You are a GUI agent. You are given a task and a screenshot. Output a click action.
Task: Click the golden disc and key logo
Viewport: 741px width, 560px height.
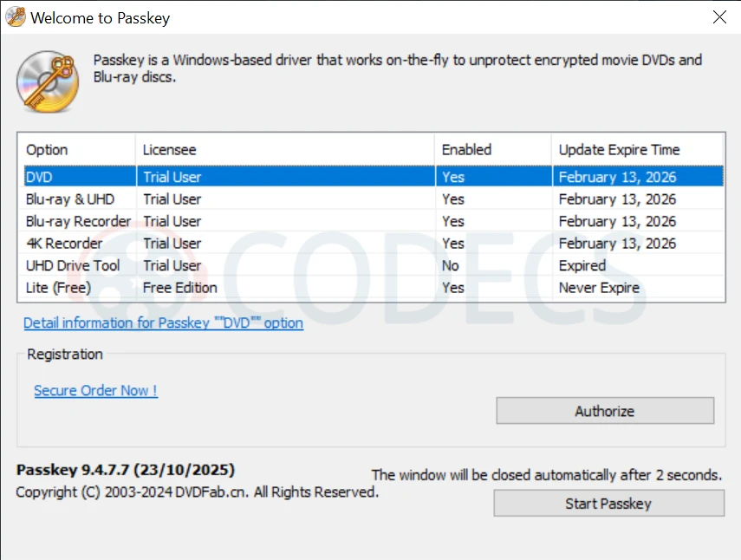tap(48, 81)
